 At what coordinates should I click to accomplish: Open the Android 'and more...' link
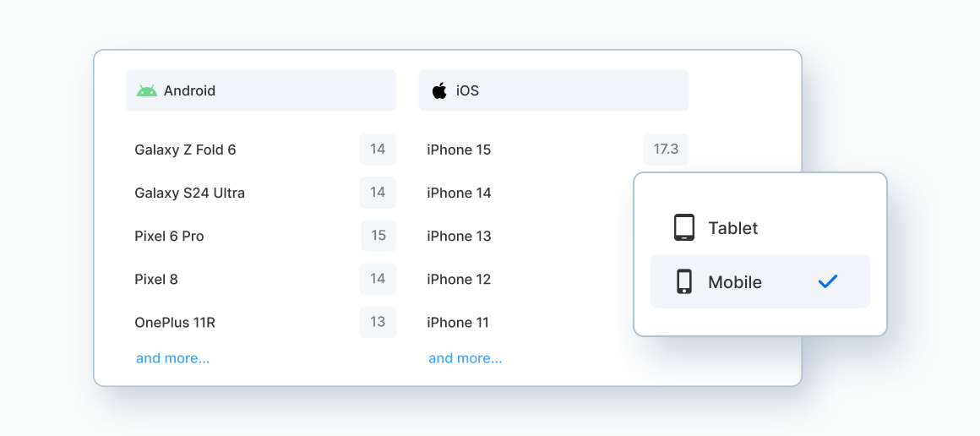[172, 358]
